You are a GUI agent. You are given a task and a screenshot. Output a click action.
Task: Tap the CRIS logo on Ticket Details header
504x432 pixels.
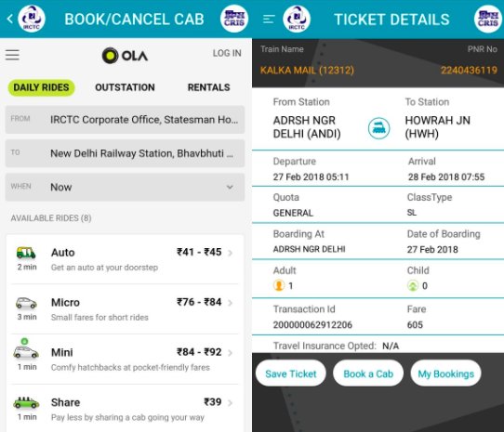487,19
